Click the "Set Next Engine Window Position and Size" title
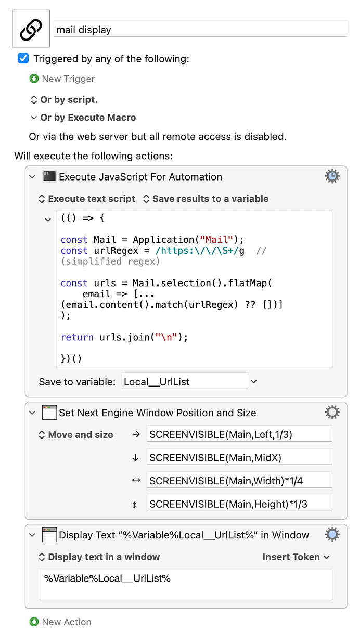This screenshot has width=359, height=644. (158, 413)
